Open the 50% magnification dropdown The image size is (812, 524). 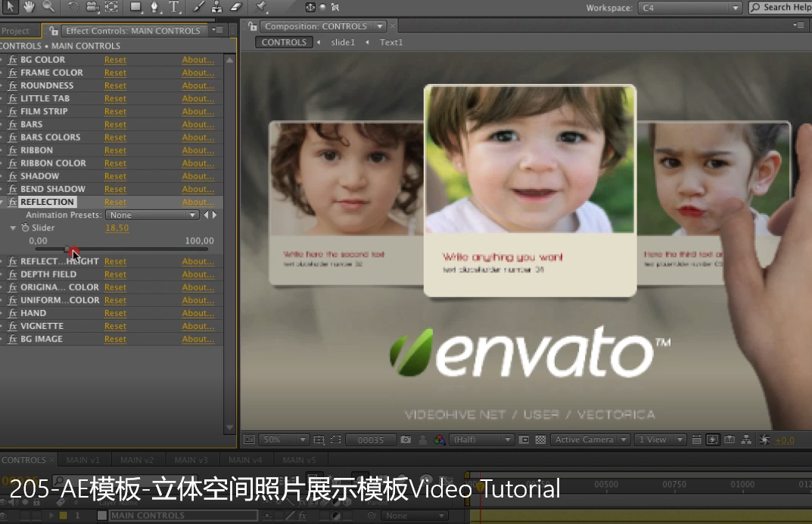(x=283, y=439)
